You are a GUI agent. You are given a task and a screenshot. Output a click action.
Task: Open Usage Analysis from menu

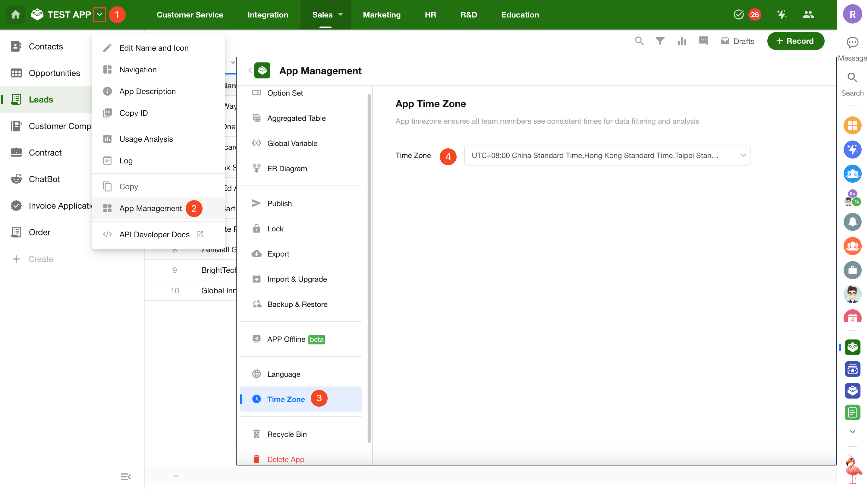pyautogui.click(x=146, y=139)
